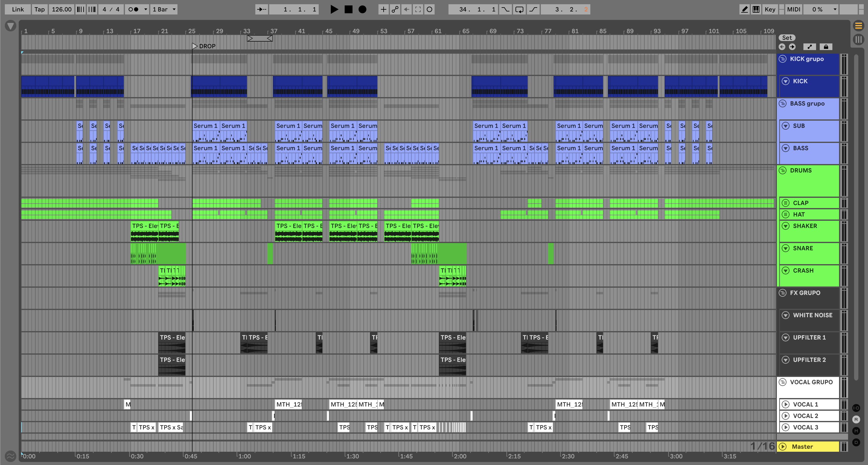Unfold the VOCAL 1 track
The image size is (868, 465).
coord(785,404)
